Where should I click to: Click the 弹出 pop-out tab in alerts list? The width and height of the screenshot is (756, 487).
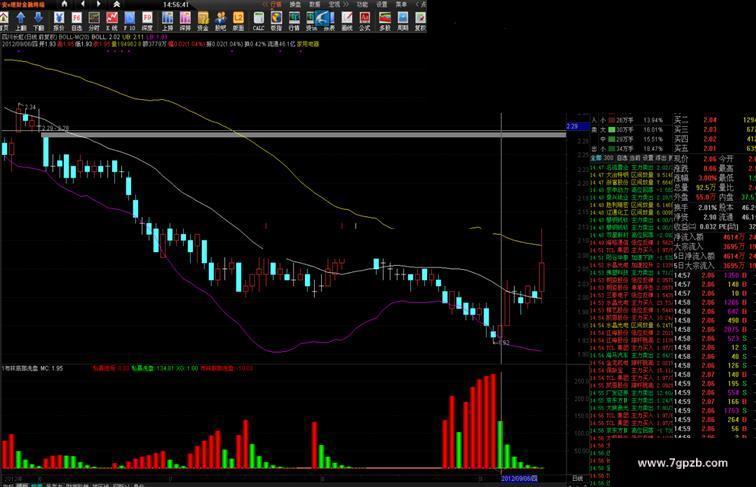(x=661, y=158)
